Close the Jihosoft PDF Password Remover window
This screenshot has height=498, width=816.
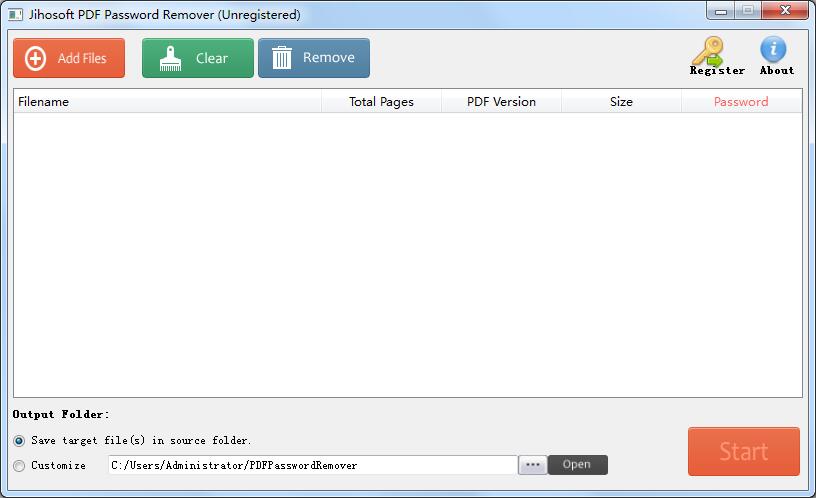(x=785, y=10)
